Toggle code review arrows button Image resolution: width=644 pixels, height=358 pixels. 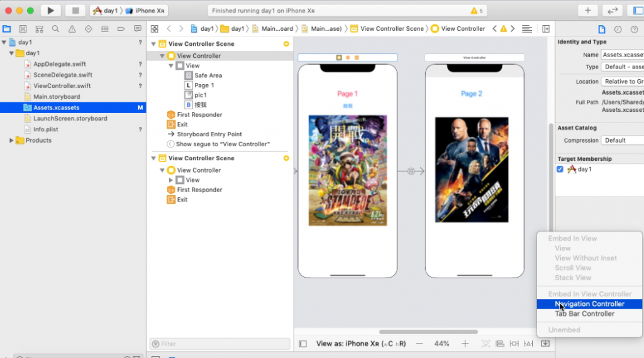613,11
